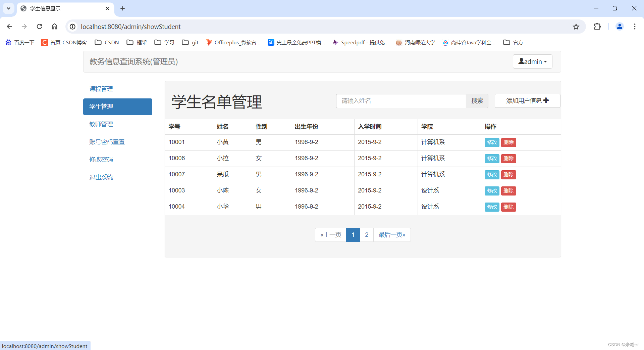
Task: Click 删除 for student 10006
Action: [x=508, y=159]
